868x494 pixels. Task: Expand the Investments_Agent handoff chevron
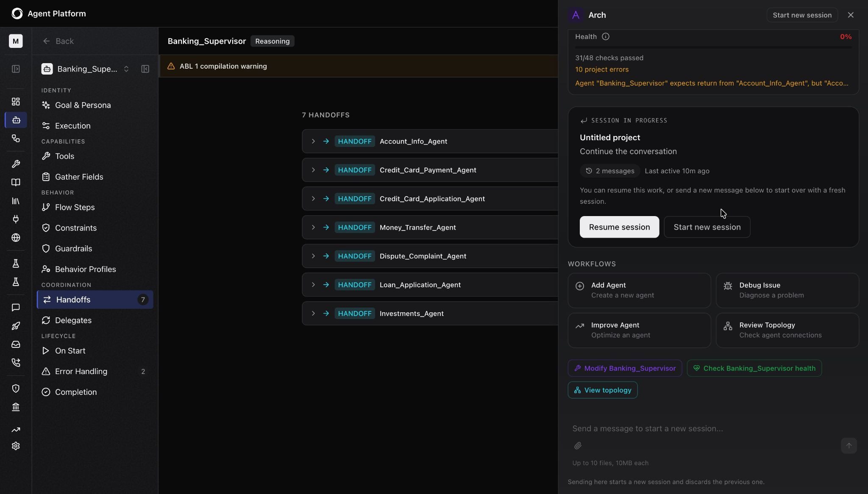[x=313, y=313]
